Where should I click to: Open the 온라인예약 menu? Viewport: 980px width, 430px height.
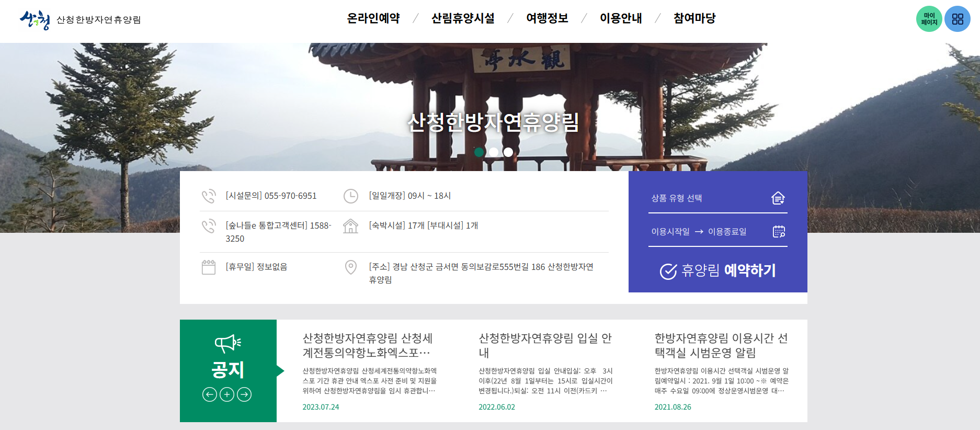pos(373,18)
